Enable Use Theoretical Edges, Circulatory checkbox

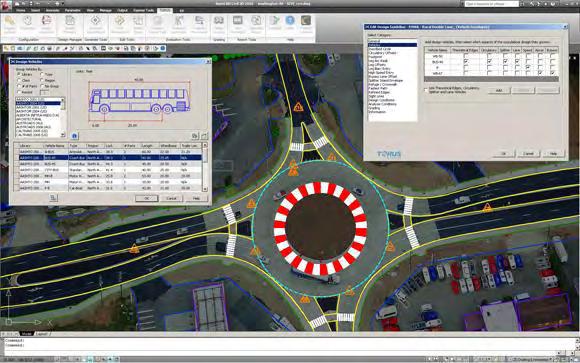[x=426, y=90]
